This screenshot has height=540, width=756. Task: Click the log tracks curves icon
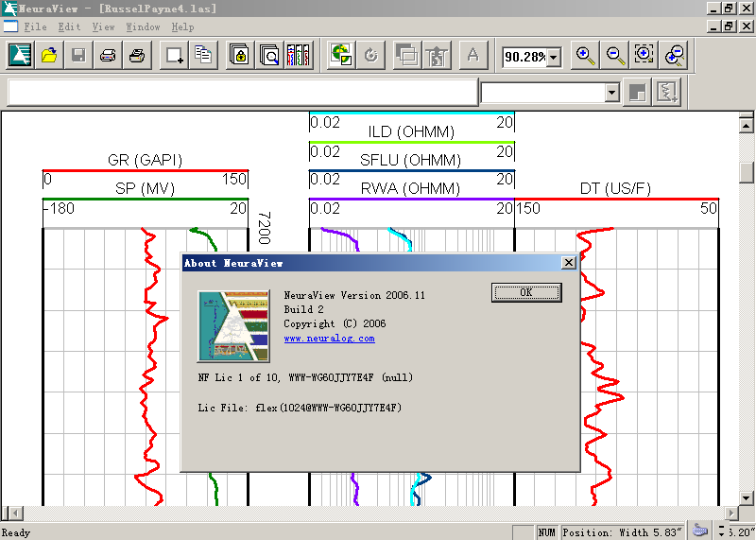(298, 55)
